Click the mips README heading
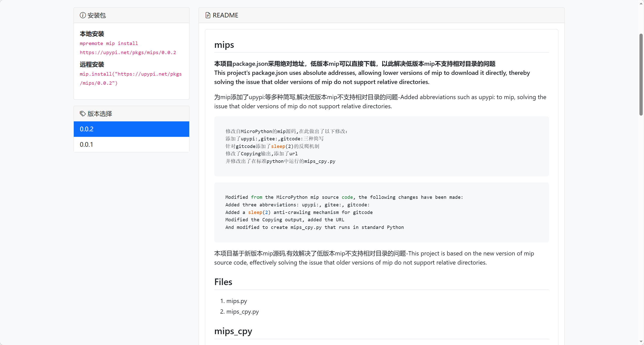 pyautogui.click(x=224, y=45)
